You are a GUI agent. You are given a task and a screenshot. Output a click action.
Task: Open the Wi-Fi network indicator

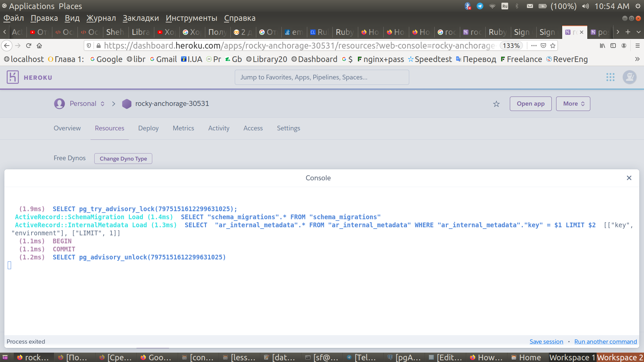(492, 6)
